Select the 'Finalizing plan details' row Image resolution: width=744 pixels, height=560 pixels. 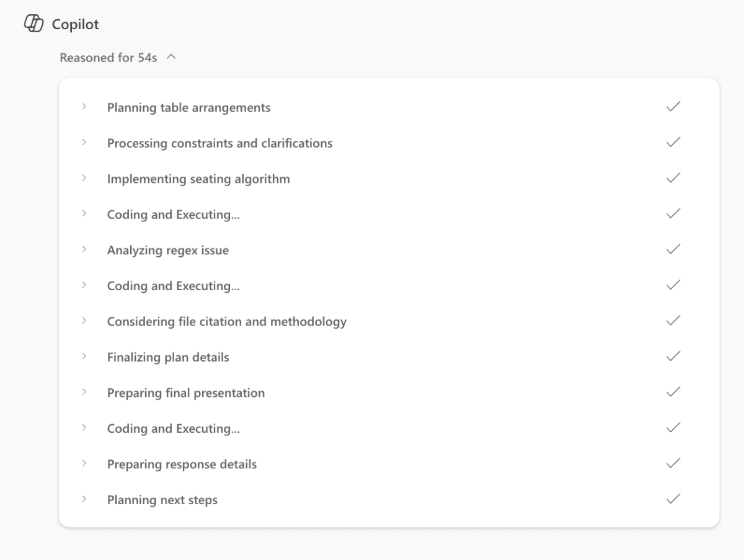(x=168, y=357)
